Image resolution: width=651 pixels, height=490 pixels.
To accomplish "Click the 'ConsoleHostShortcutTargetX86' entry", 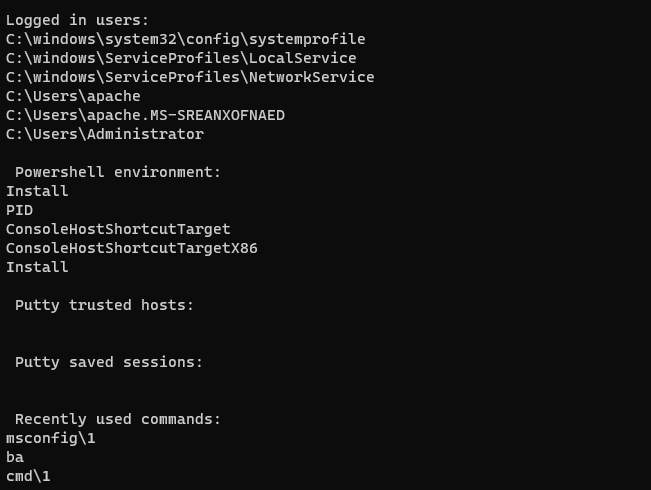I will 131,248.
